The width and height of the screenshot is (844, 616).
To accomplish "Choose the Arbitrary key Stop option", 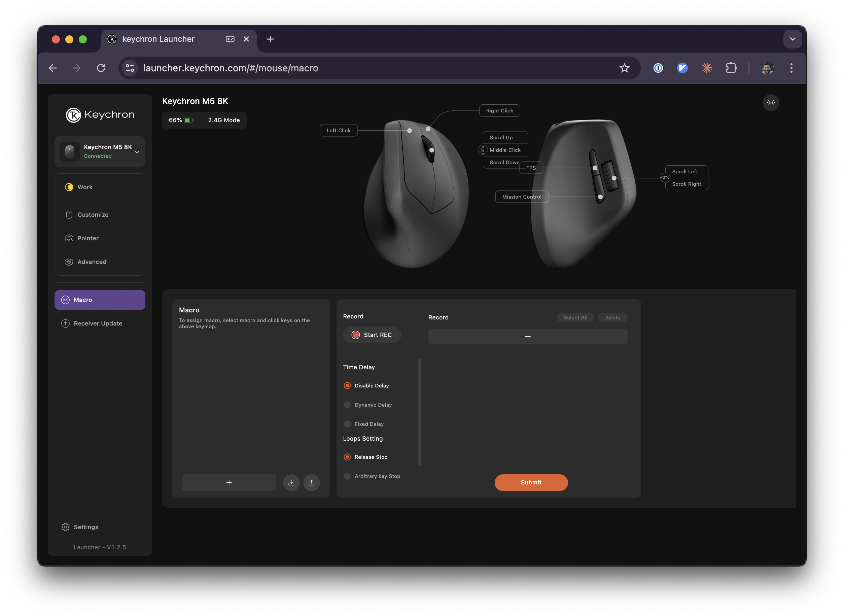I will click(347, 476).
